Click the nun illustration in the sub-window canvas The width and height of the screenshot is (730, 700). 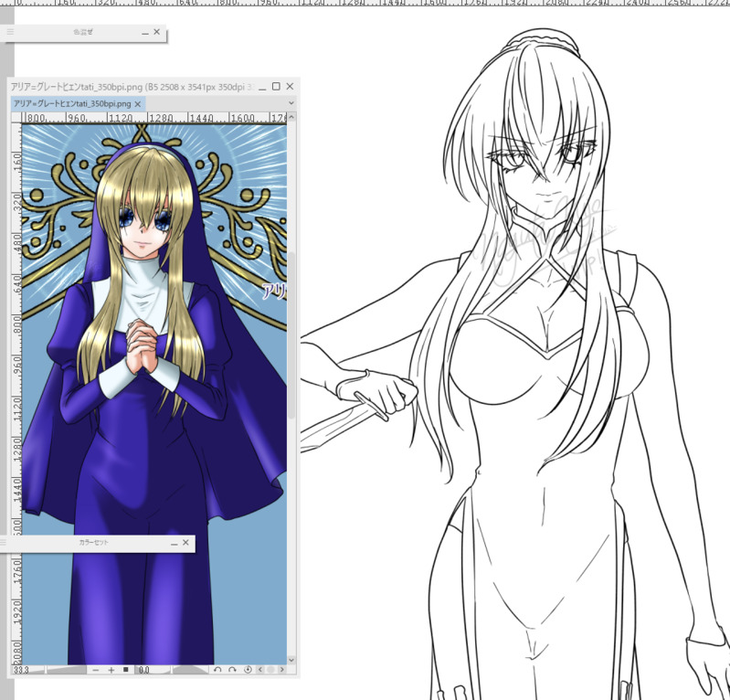coord(154,394)
